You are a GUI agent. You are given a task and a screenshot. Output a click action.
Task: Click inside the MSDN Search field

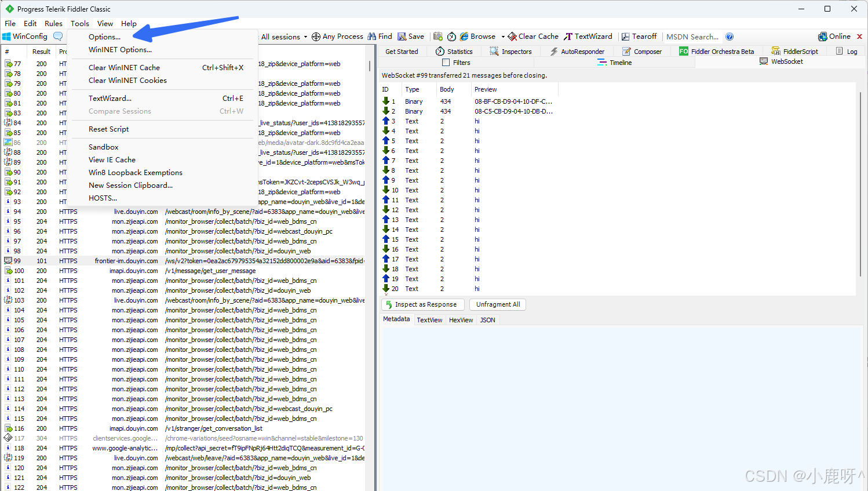tap(693, 36)
